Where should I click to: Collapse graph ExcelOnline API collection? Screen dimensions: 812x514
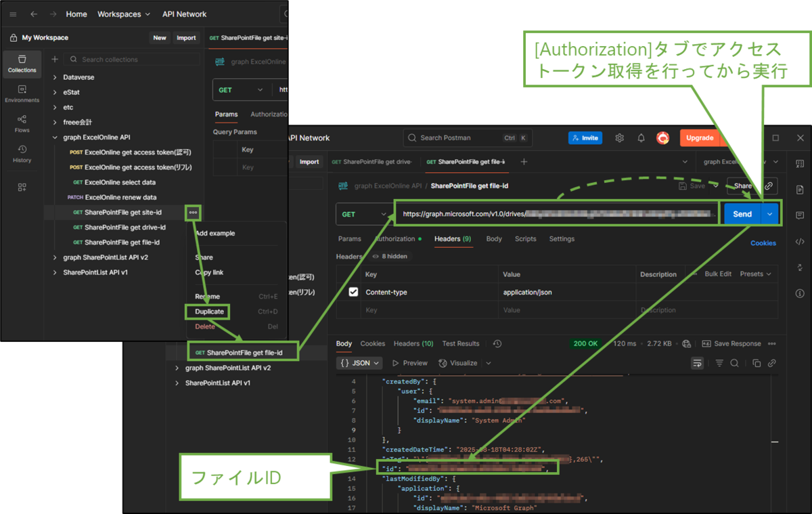click(x=55, y=137)
